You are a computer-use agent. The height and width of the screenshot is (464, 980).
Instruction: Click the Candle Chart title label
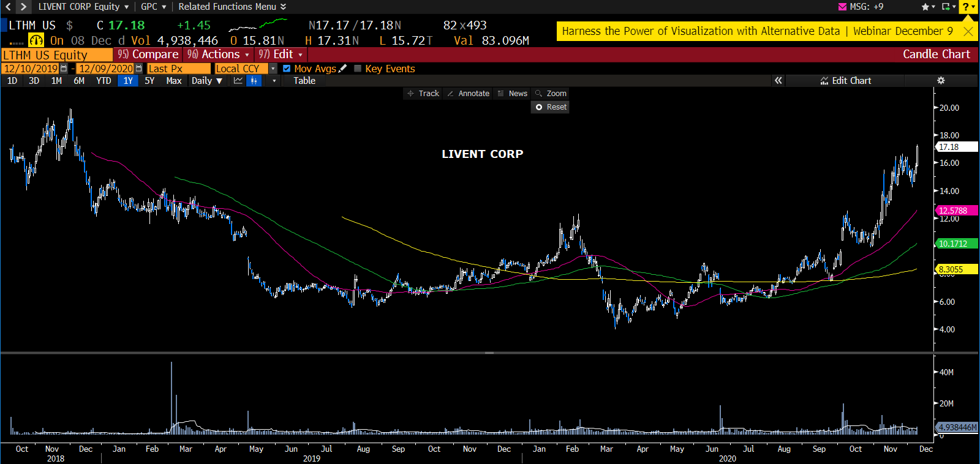936,54
